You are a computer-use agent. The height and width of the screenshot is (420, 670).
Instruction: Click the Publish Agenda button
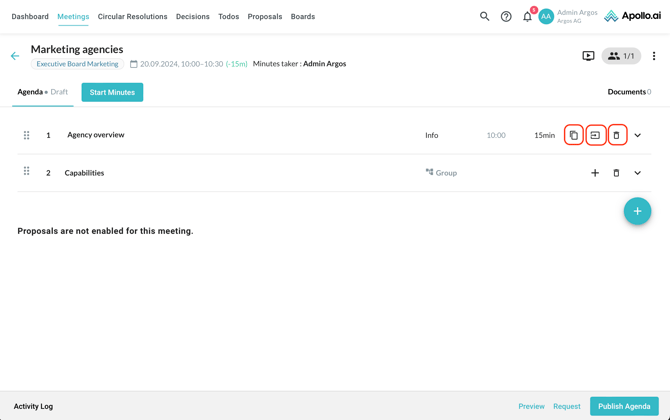tap(624, 406)
